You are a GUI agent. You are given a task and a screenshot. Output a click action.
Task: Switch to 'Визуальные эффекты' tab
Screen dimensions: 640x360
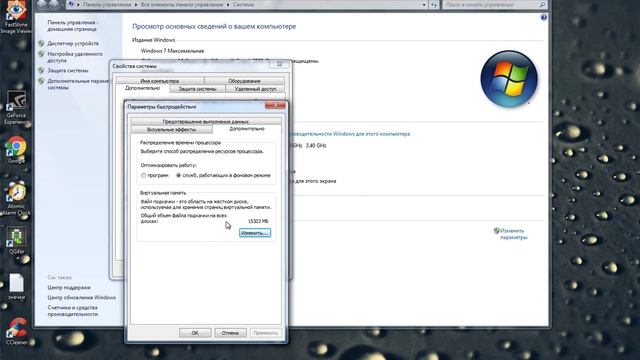coord(171,129)
